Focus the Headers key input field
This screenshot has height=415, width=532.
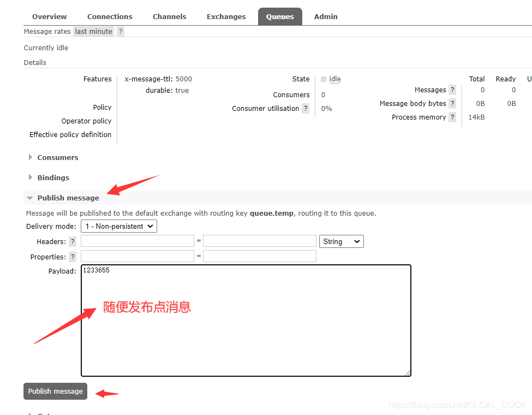click(138, 241)
